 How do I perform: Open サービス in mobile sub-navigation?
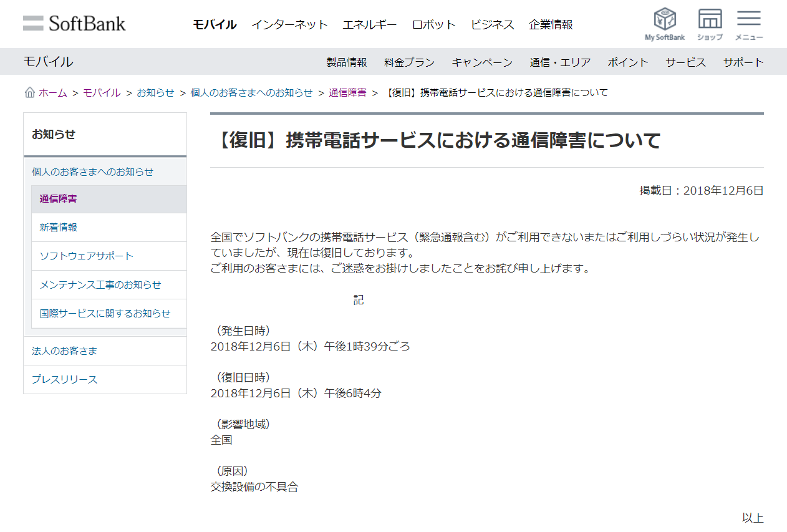pos(685,62)
